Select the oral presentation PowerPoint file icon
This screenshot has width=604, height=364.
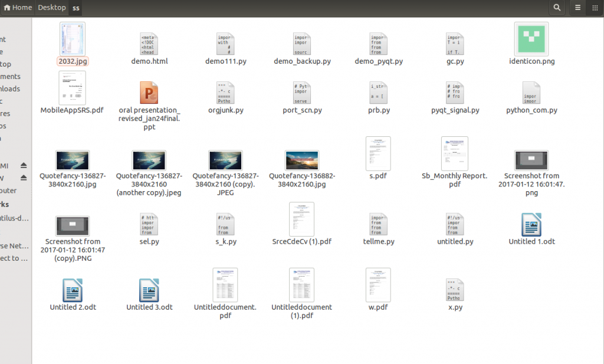(149, 93)
